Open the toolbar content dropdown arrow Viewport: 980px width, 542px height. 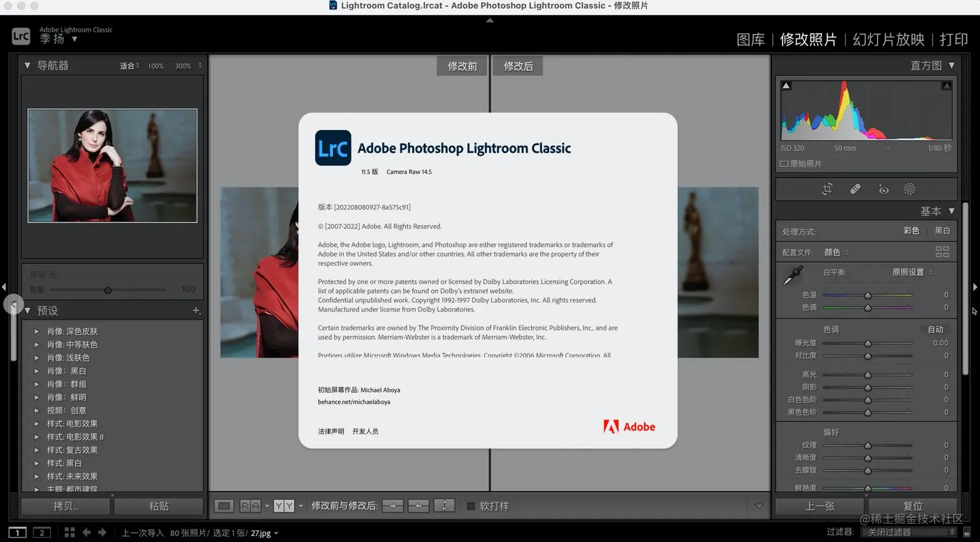tap(759, 506)
